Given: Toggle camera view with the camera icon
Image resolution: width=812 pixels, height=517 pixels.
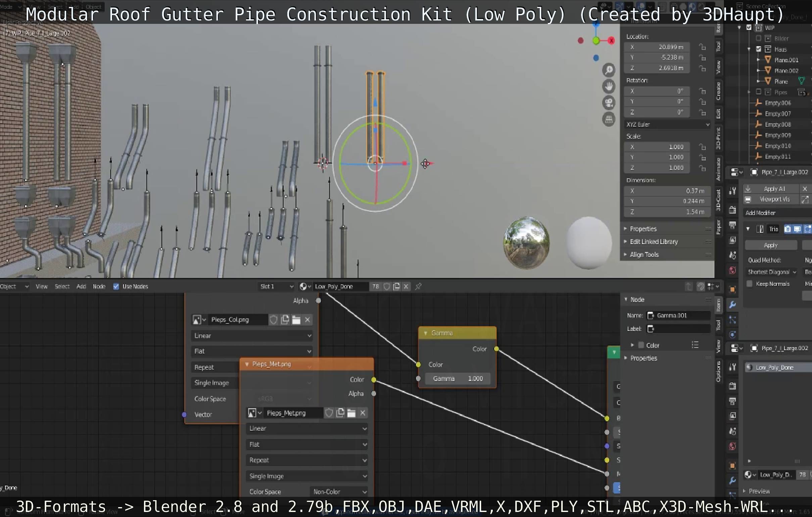Looking at the screenshot, I should 609,103.
